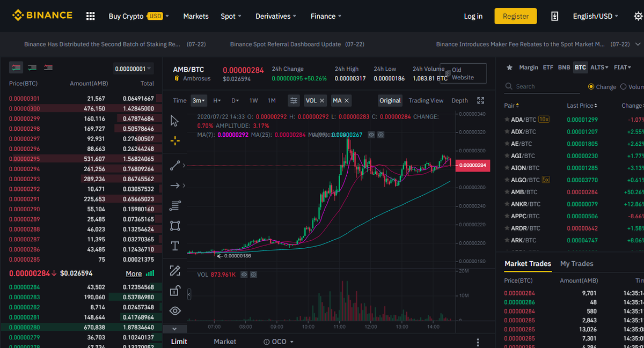Image resolution: width=644 pixels, height=348 pixels.
Task: Favorite the AMB/BTC pair star
Action: pos(507,192)
